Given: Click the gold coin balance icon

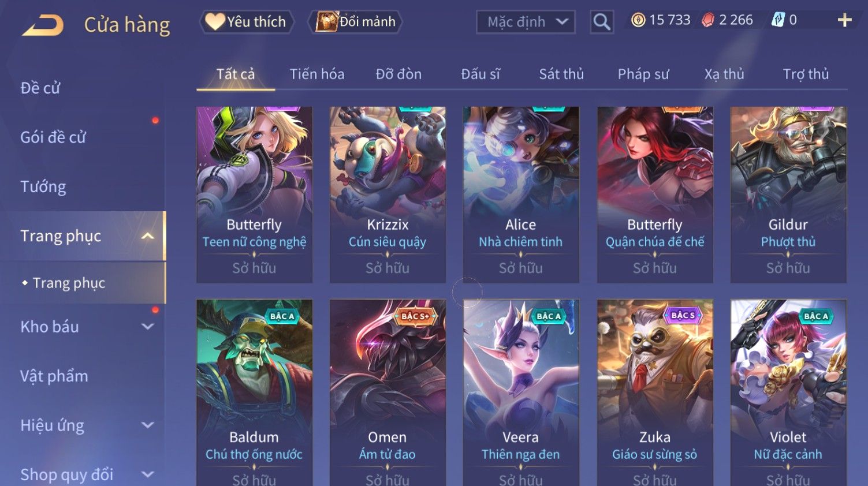Looking at the screenshot, I should coord(638,20).
